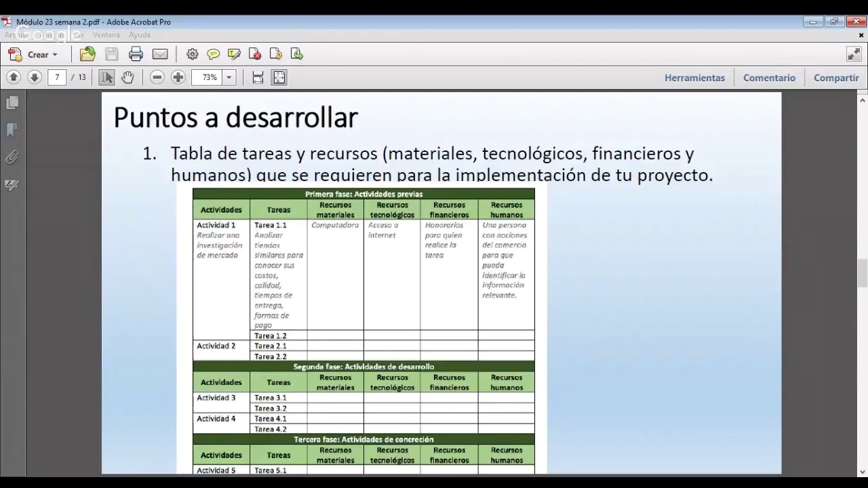Click 'Primera fase: Actividades previas' header

coord(363,194)
